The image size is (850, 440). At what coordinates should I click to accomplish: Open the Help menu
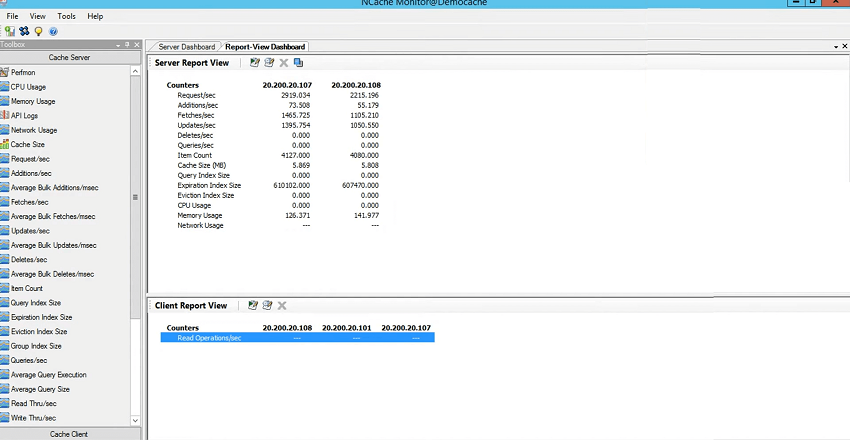point(95,16)
